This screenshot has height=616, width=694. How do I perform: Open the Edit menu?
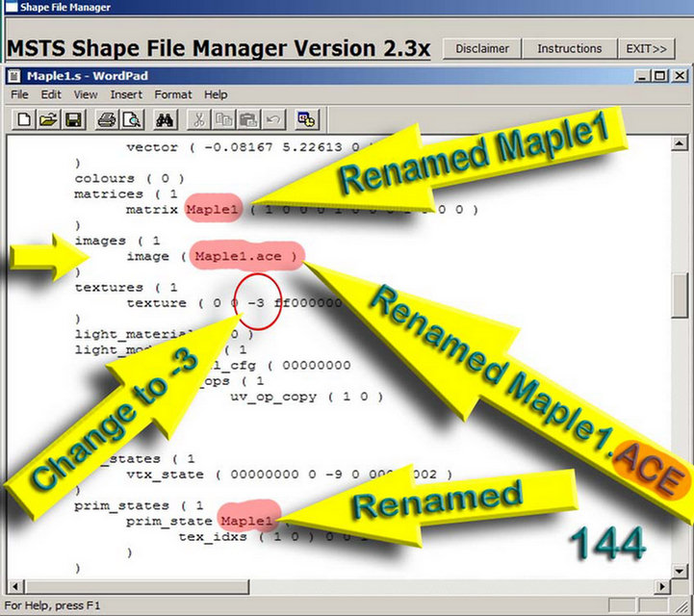[51, 94]
